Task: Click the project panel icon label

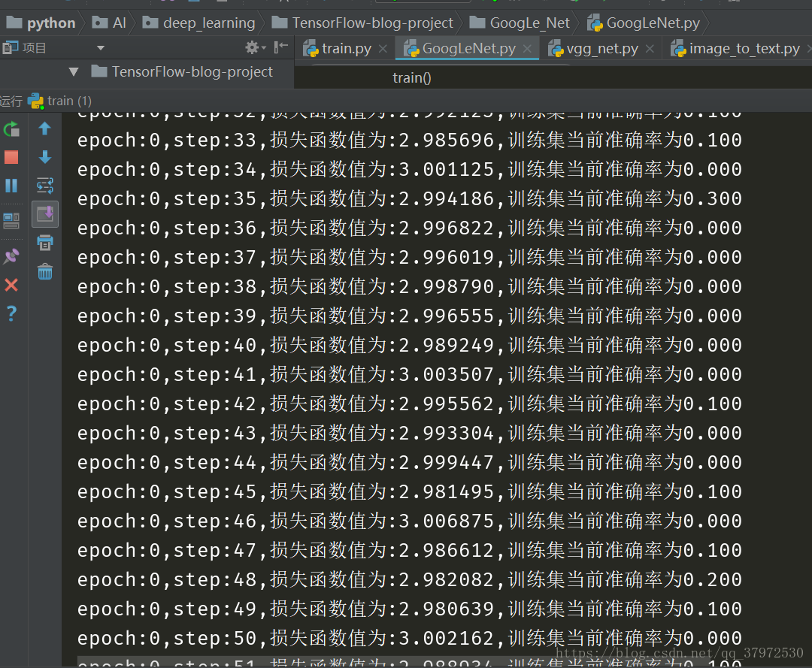Action: [24, 48]
